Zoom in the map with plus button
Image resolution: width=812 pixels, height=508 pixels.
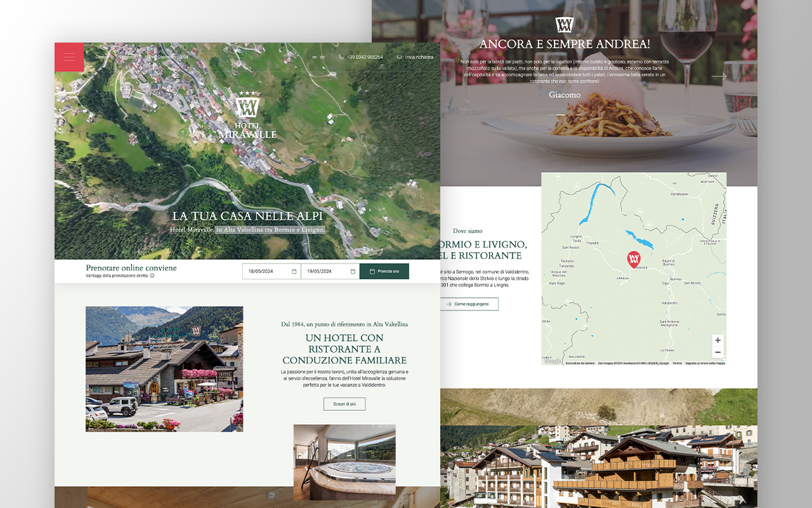coord(717,340)
